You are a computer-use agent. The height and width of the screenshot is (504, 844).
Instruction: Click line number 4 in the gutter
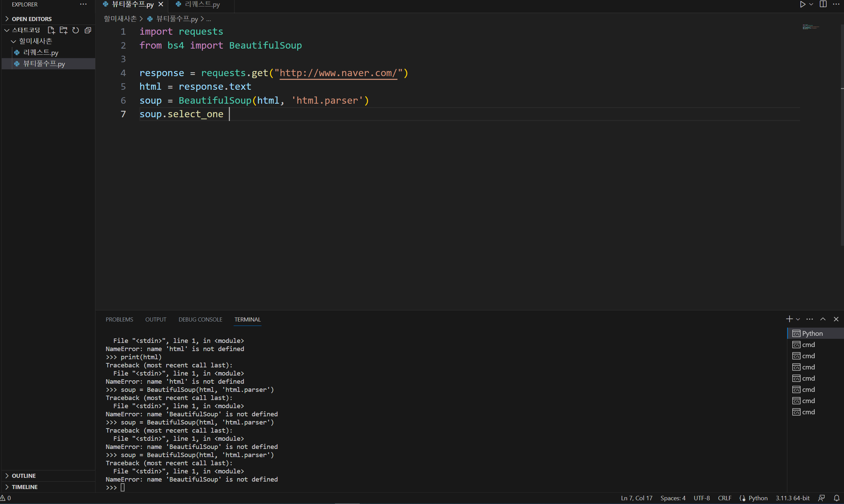(123, 73)
